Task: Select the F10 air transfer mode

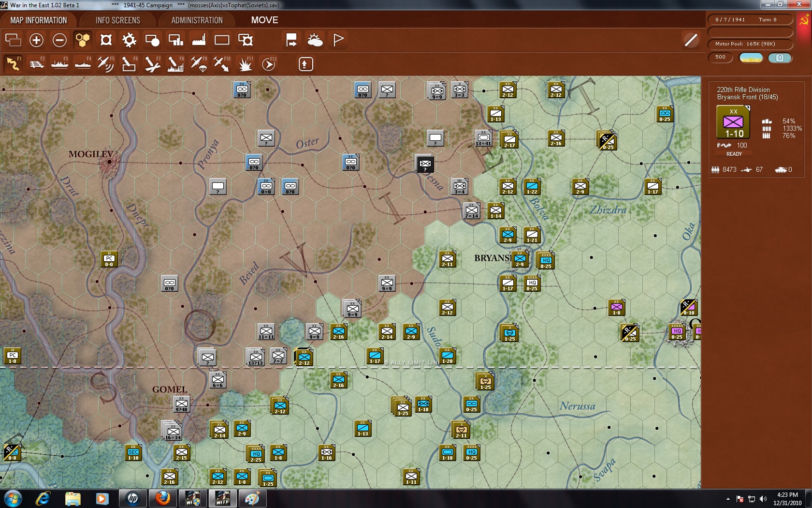Action: (x=222, y=63)
